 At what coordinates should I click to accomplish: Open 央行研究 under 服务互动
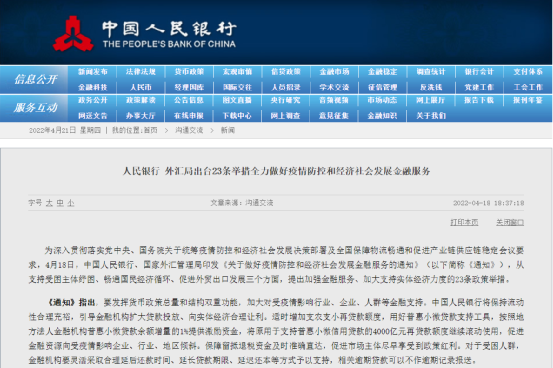[x=286, y=100]
